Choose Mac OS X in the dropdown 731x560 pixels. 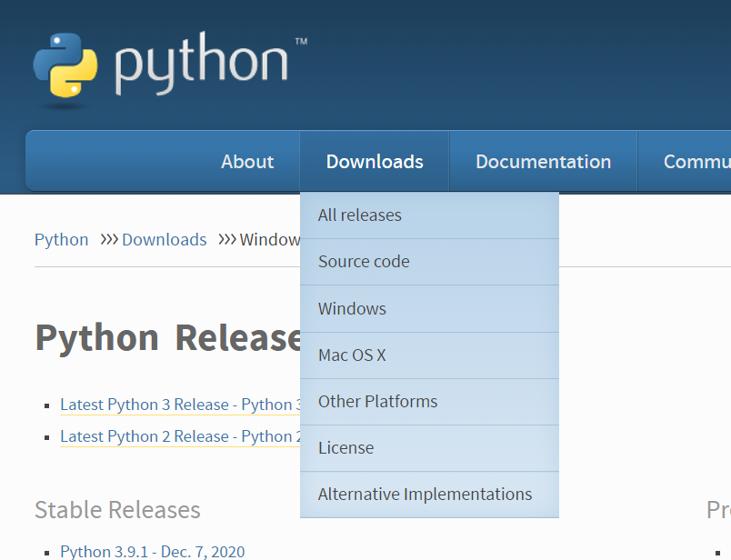click(429, 355)
